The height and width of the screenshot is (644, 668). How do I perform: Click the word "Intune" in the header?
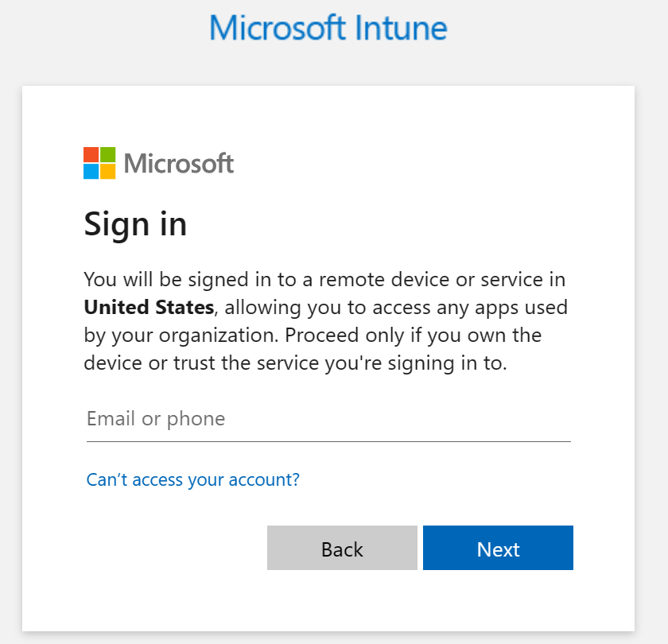(x=399, y=28)
